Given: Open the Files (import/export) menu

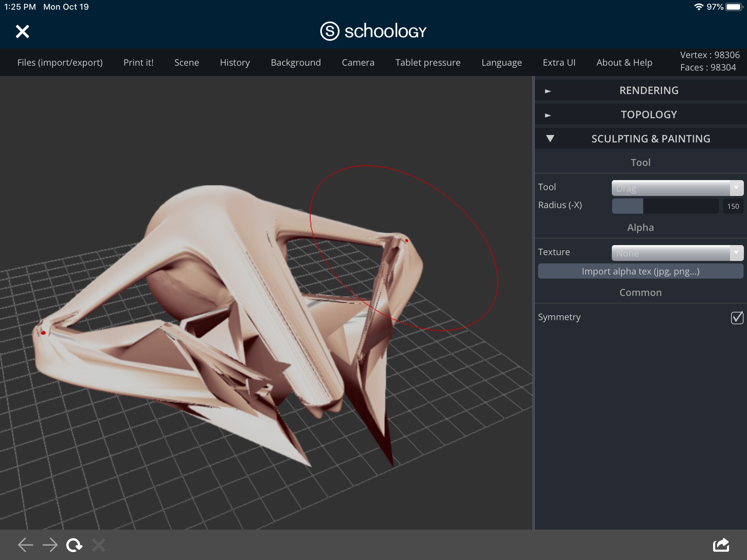Looking at the screenshot, I should (x=60, y=63).
